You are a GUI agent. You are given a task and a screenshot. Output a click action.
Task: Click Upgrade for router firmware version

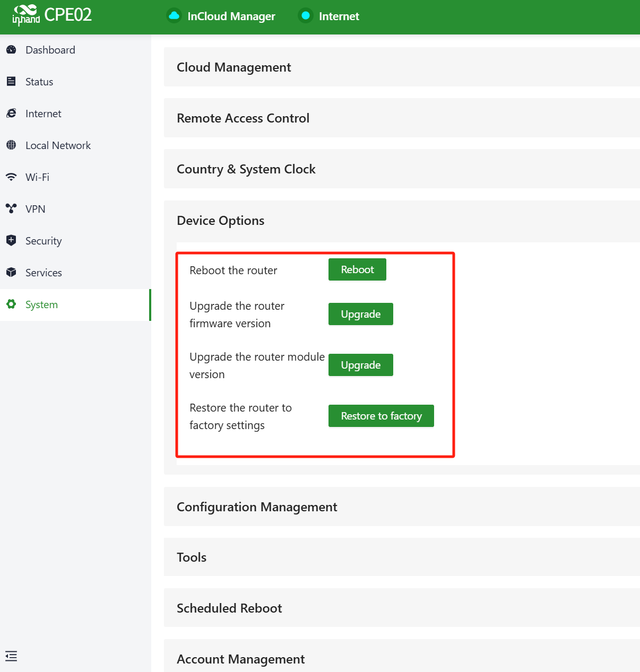(x=360, y=314)
